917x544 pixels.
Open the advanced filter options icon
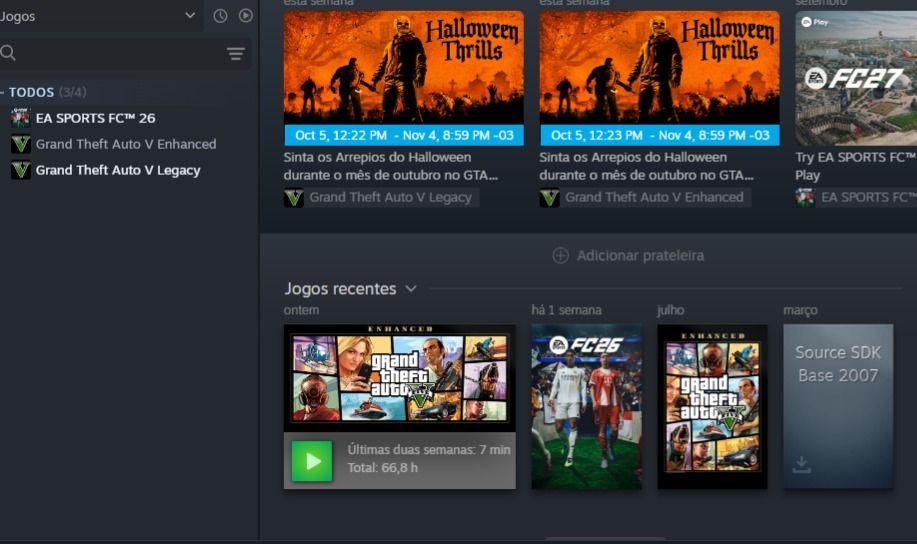coord(236,54)
